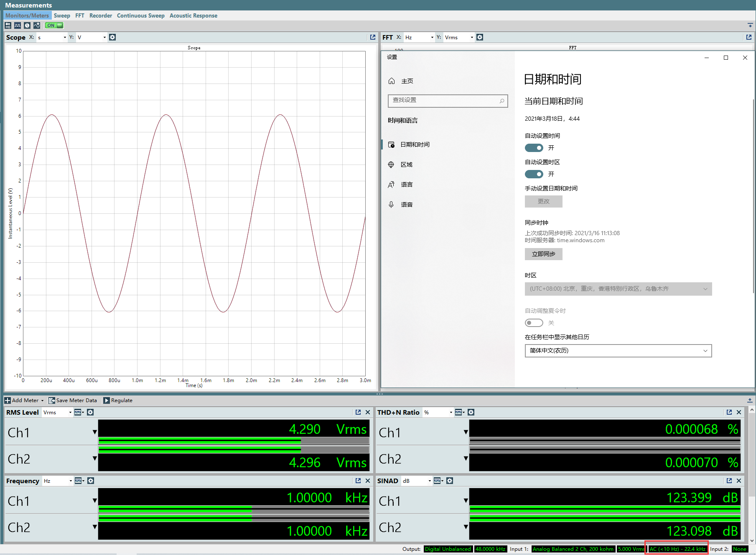Switch to the FFT tab

coord(80,15)
